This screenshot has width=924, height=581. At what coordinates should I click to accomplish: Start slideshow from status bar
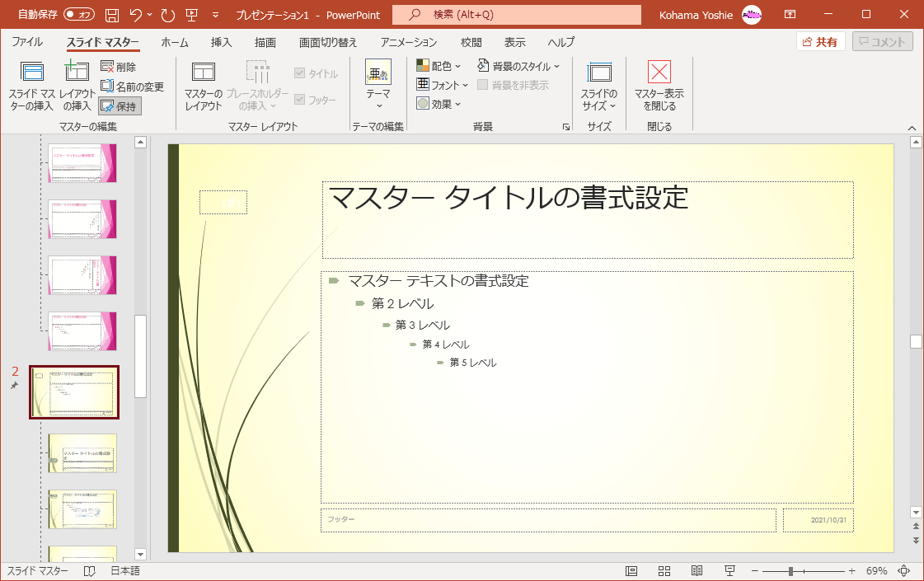click(x=729, y=571)
